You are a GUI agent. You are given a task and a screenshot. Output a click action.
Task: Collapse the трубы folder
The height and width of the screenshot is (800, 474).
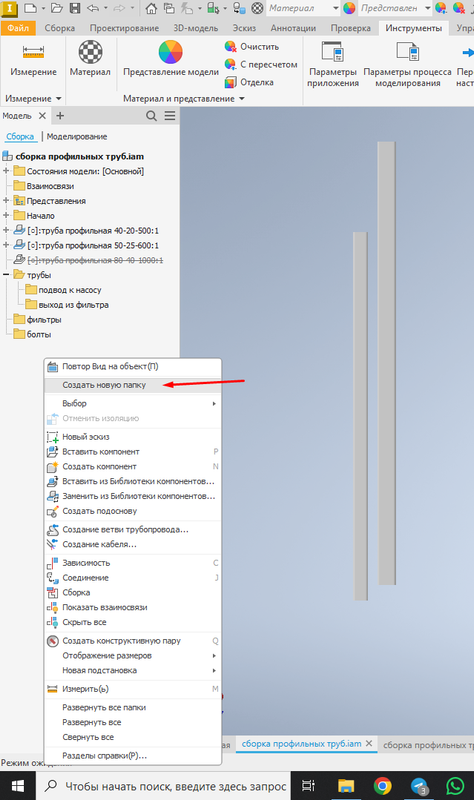point(6,274)
